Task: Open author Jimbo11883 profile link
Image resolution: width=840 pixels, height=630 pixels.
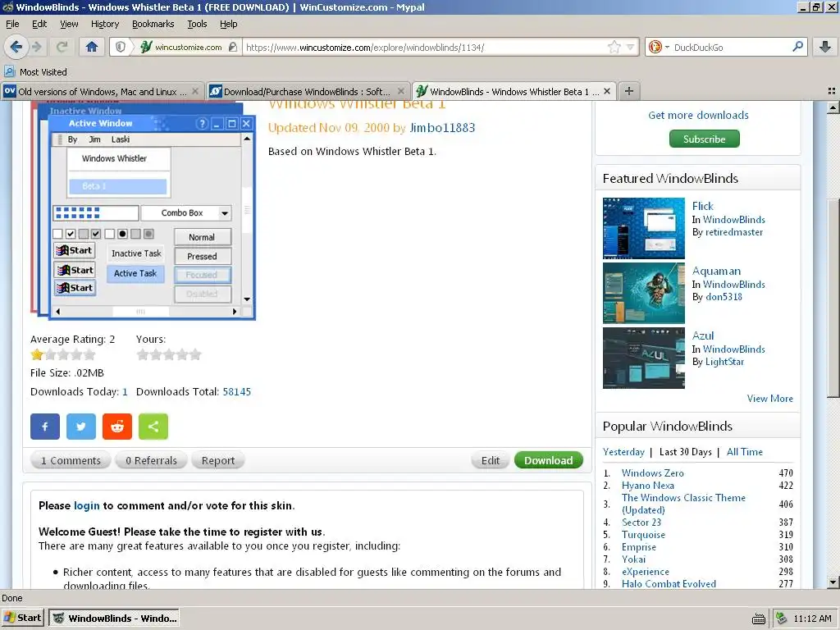Action: coord(442,127)
